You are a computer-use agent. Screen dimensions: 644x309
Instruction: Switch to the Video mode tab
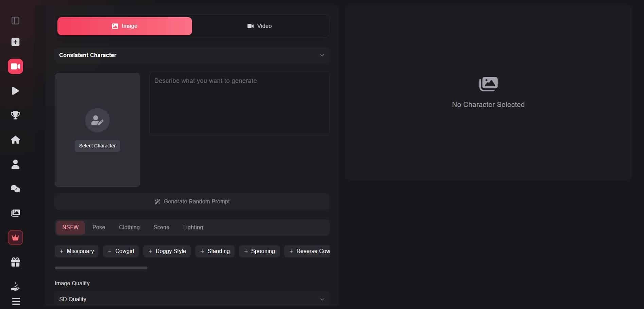(x=259, y=26)
